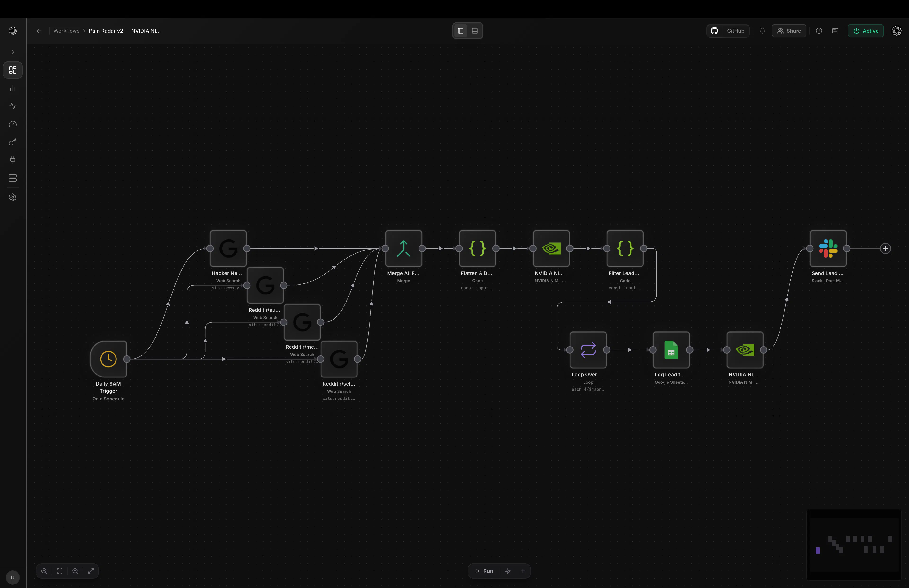Zoom out the canvas
The width and height of the screenshot is (909, 588).
(x=44, y=571)
